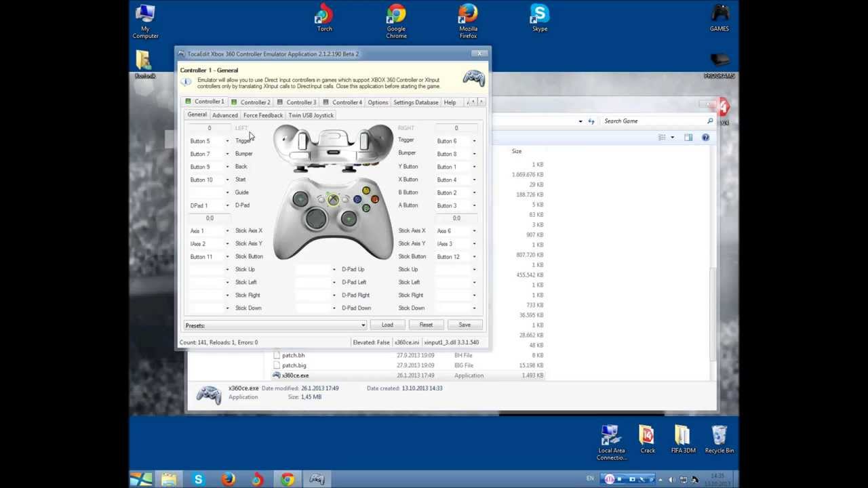The width and height of the screenshot is (868, 488).
Task: Switch to Controller 2 tab
Action: (x=251, y=102)
